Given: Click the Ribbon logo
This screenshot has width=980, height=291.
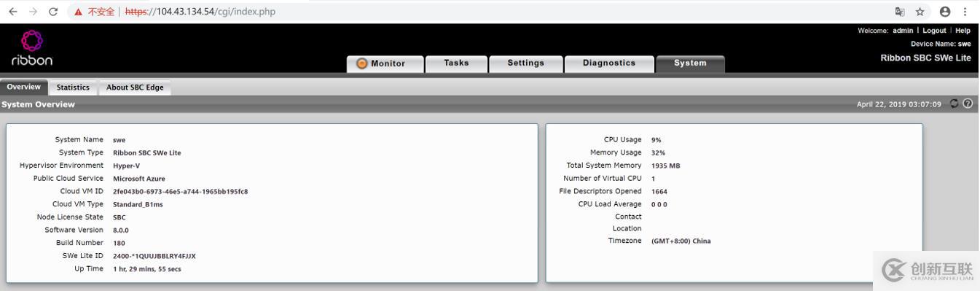Looking at the screenshot, I should (32, 47).
